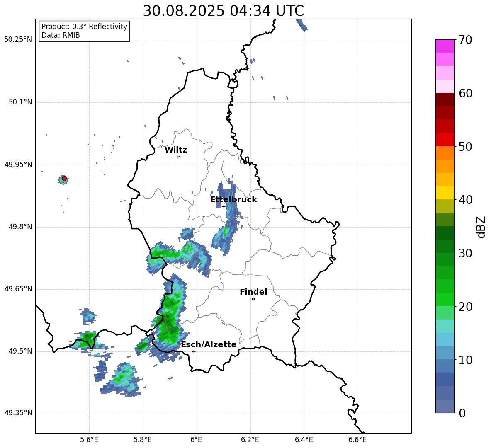Image resolution: width=491 pixels, height=448 pixels.
Task: Click the 30.08.2025 04:34 UTC title
Action: [x=223, y=11]
